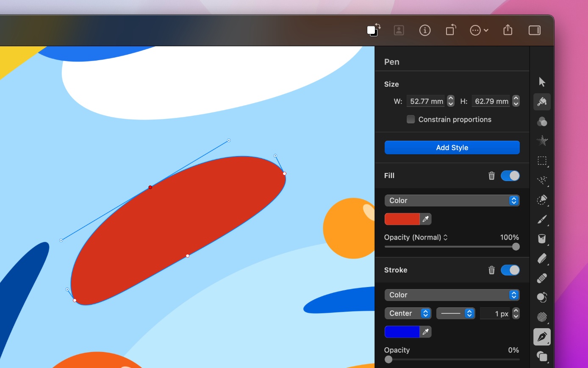The height and width of the screenshot is (368, 588).
Task: Toggle the Stroke switch off
Action: tap(510, 270)
